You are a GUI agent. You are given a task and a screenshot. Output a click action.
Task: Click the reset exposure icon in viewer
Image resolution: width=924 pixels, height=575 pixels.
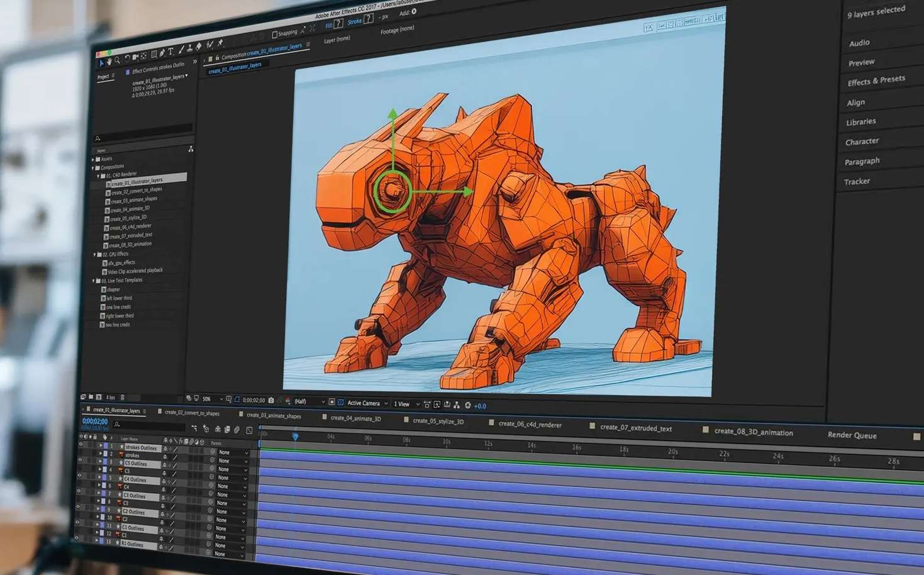[467, 405]
